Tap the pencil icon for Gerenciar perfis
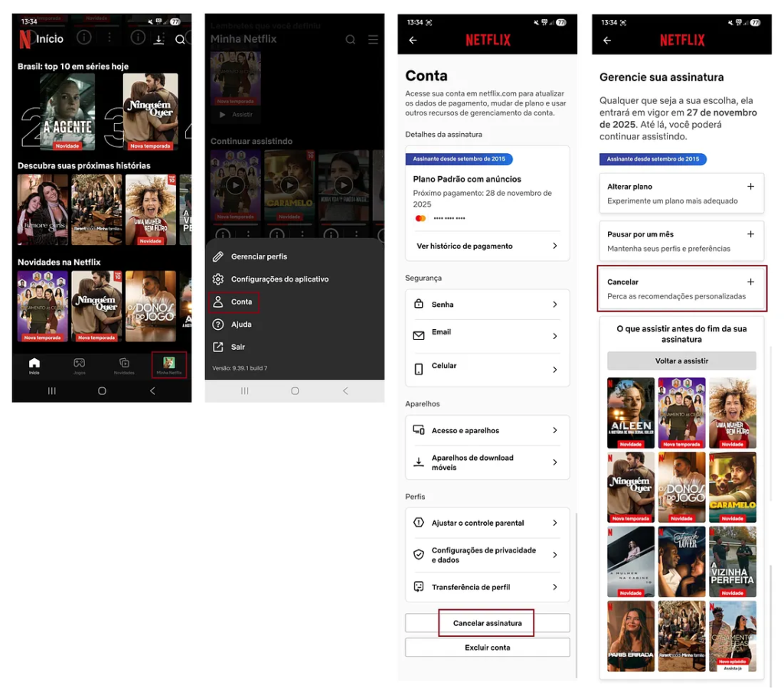 218,256
